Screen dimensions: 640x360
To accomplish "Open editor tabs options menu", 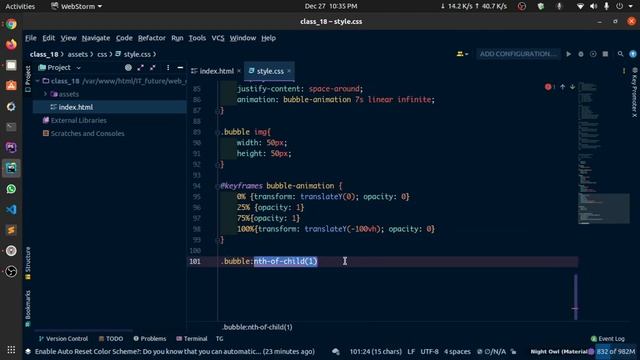I will tap(624, 71).
